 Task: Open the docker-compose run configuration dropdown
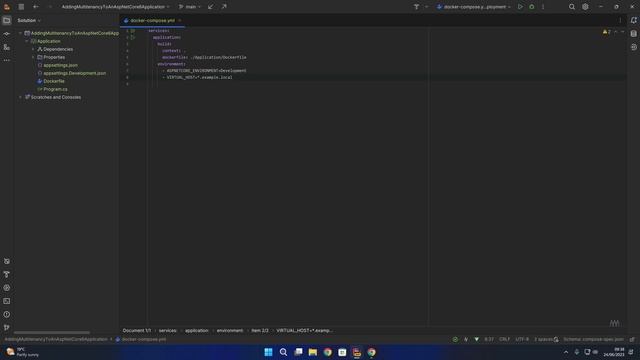473,7
